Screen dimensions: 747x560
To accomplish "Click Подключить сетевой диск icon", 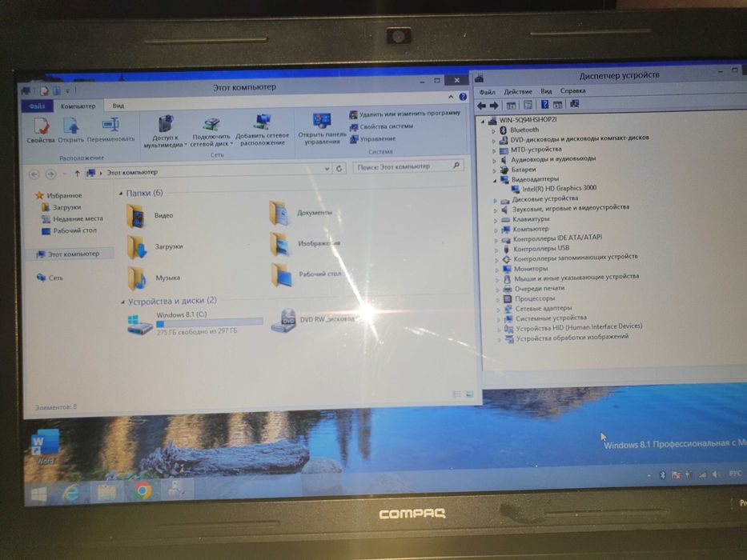I will pyautogui.click(x=211, y=131).
